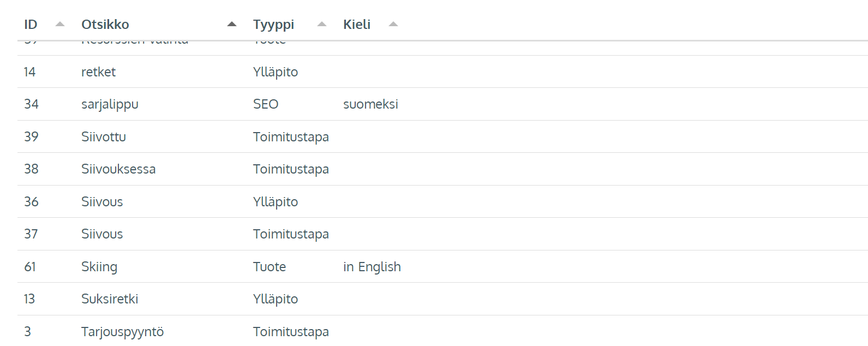The width and height of the screenshot is (868, 346).
Task: Open the Suksiretki entry
Action: pos(442,299)
